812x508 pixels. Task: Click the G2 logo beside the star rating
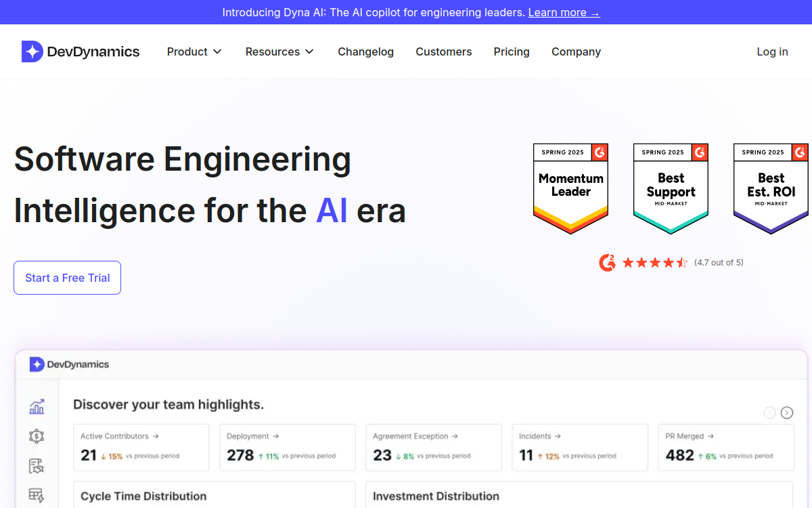(607, 263)
